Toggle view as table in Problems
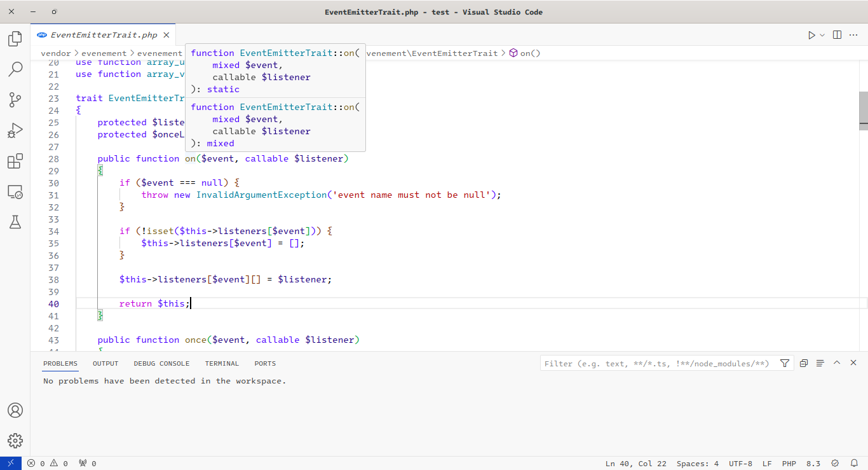The height and width of the screenshot is (470, 868). point(820,363)
